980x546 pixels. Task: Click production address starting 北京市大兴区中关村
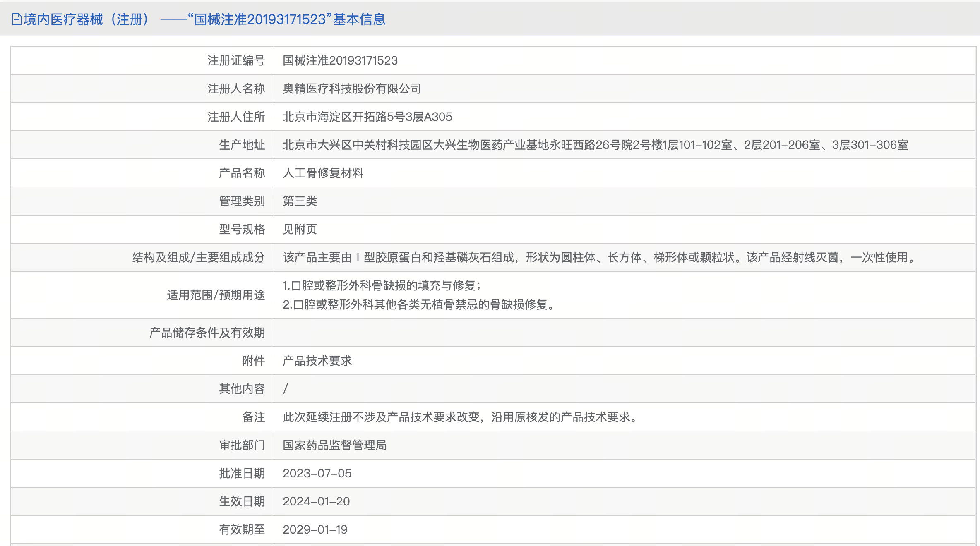(596, 145)
